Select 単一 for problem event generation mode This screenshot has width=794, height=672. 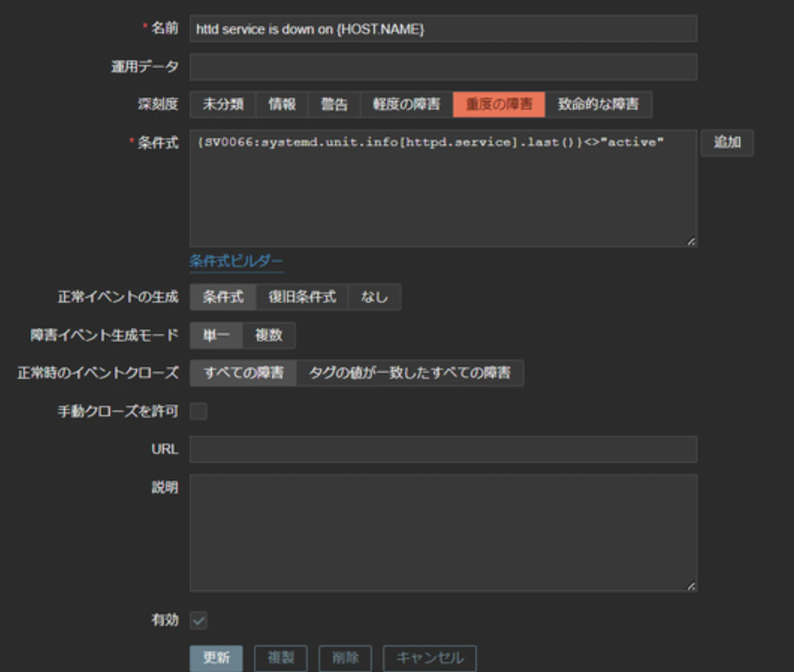(x=216, y=335)
